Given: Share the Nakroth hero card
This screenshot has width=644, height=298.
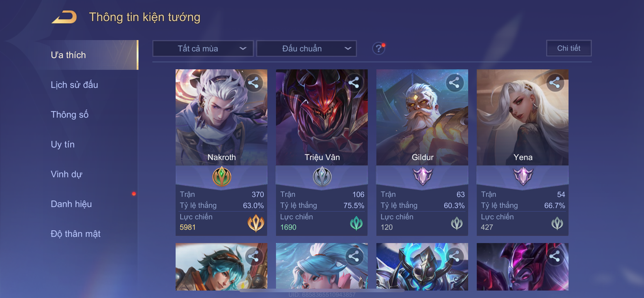Looking at the screenshot, I should [x=253, y=83].
